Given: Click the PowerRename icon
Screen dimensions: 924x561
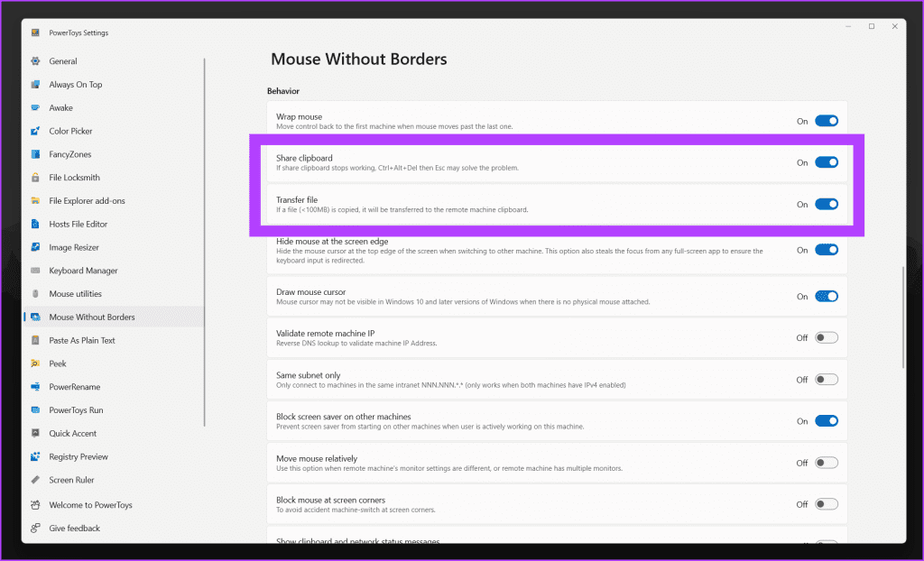Looking at the screenshot, I should [x=35, y=387].
